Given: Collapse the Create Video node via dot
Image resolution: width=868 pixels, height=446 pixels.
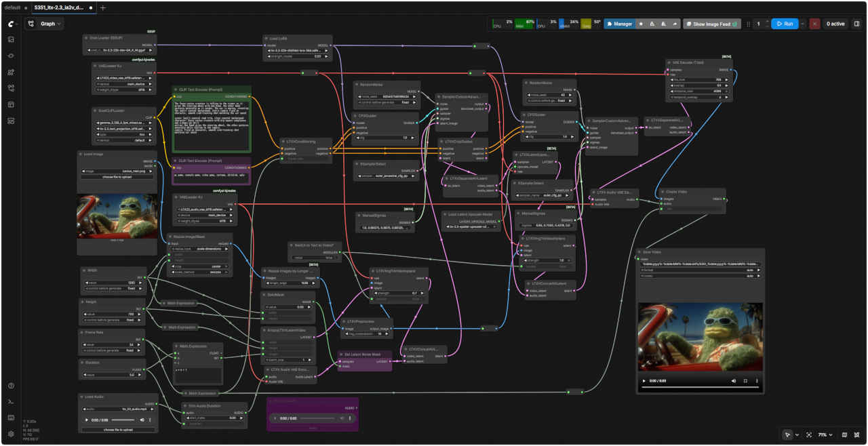Looking at the screenshot, I should coord(662,191).
